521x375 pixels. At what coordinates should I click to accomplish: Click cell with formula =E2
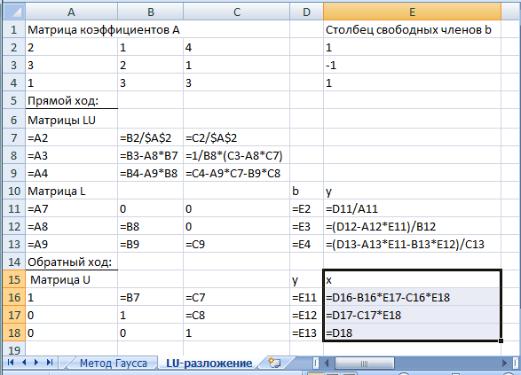pyautogui.click(x=306, y=209)
